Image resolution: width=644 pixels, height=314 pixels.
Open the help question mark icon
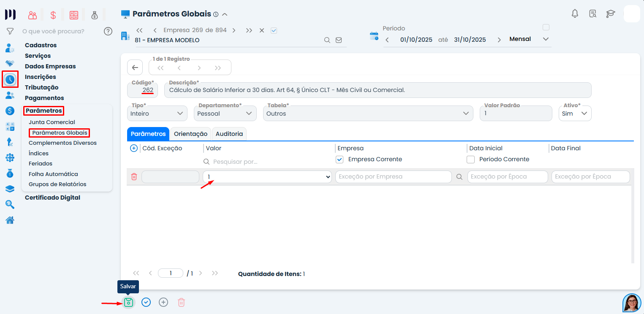108,31
